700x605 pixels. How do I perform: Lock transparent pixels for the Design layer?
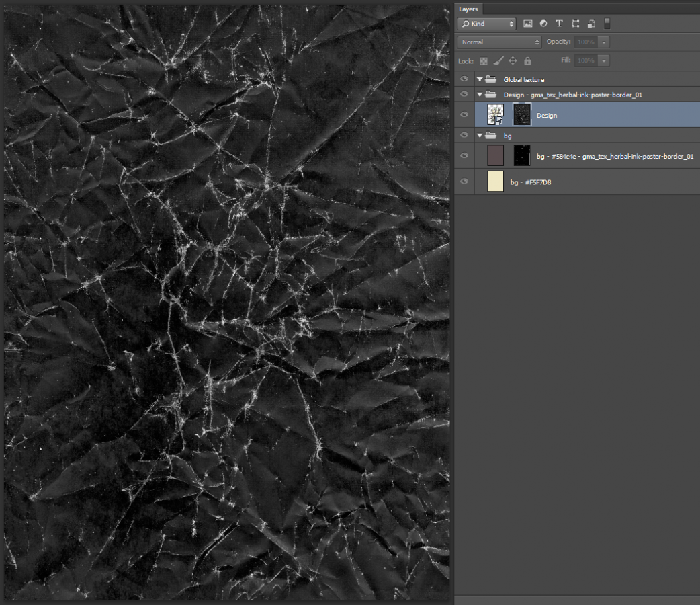484,61
